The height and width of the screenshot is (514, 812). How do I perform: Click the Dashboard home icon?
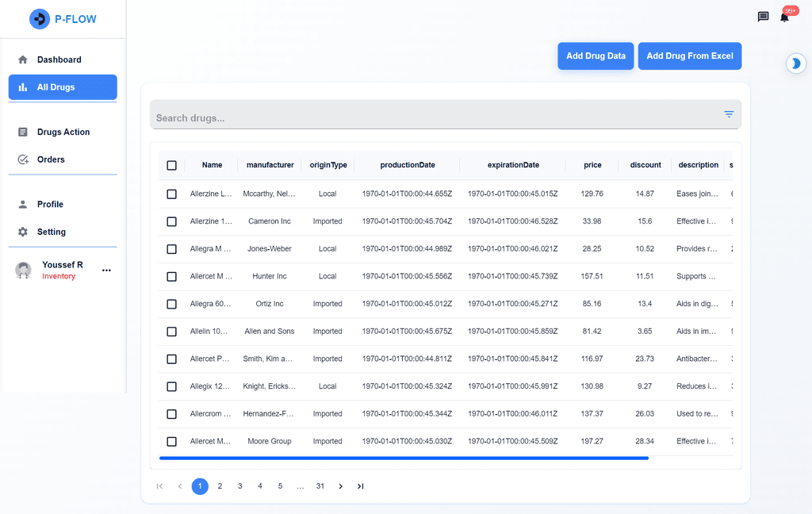coord(23,59)
